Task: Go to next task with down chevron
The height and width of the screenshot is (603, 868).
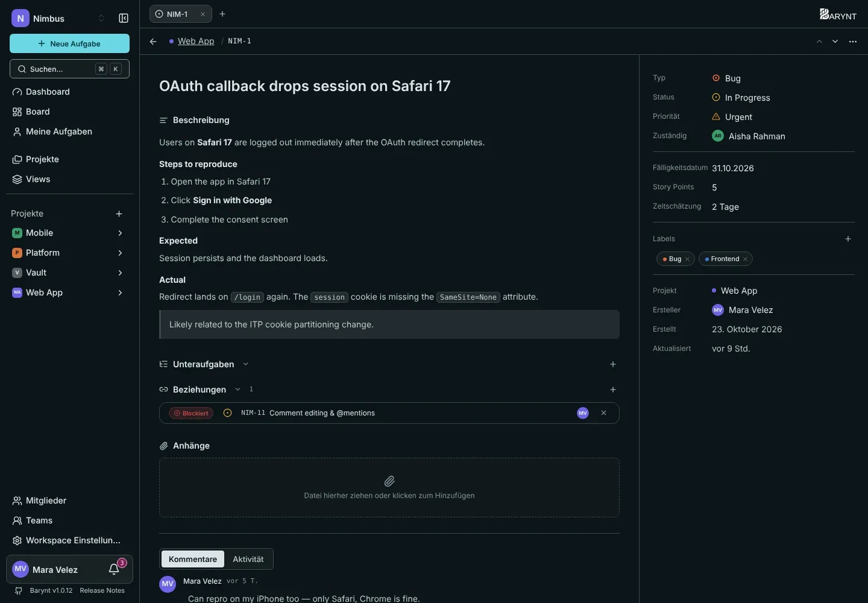Action: 835,41
